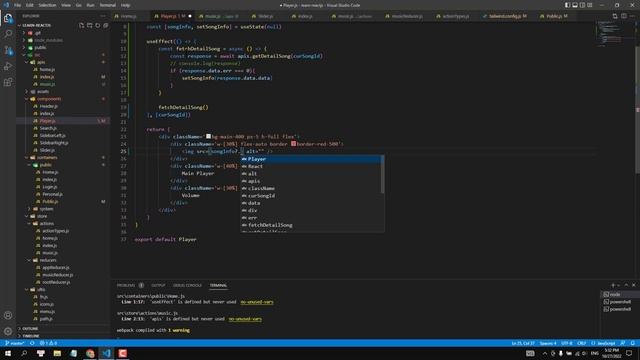640x360 pixels.
Task: Open the Windows Start menu
Action: tap(8, 353)
